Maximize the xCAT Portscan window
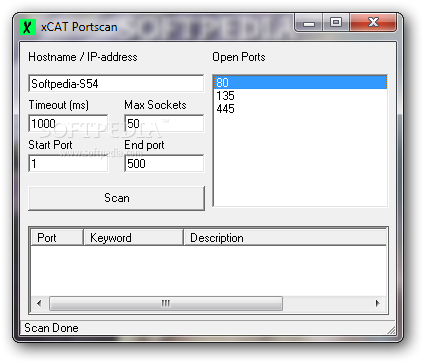The image size is (424, 363). [336, 23]
